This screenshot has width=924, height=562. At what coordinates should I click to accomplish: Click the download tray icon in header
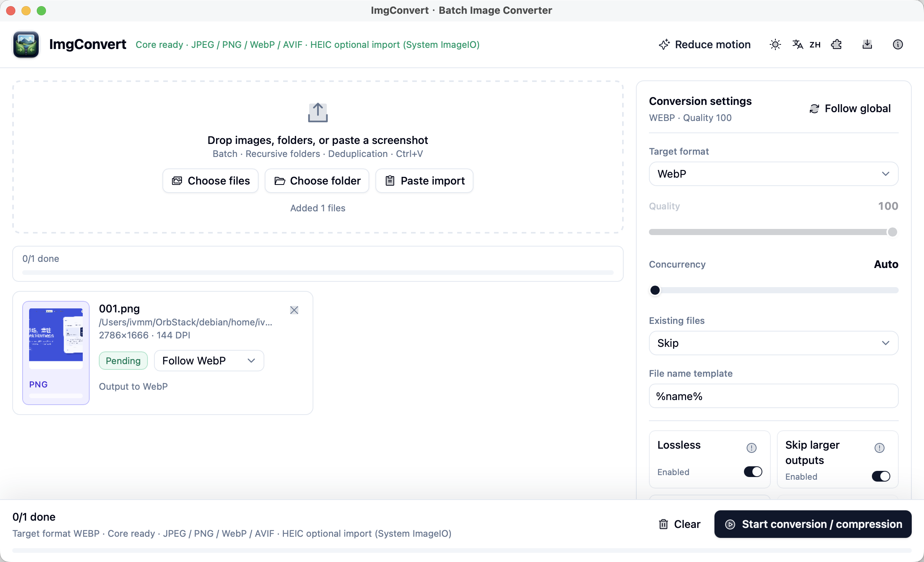coord(867,44)
